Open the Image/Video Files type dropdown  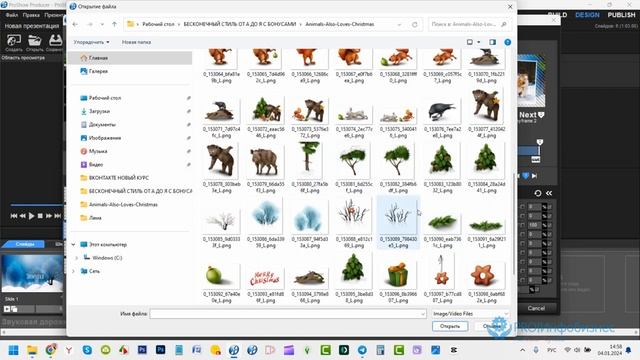click(471, 313)
